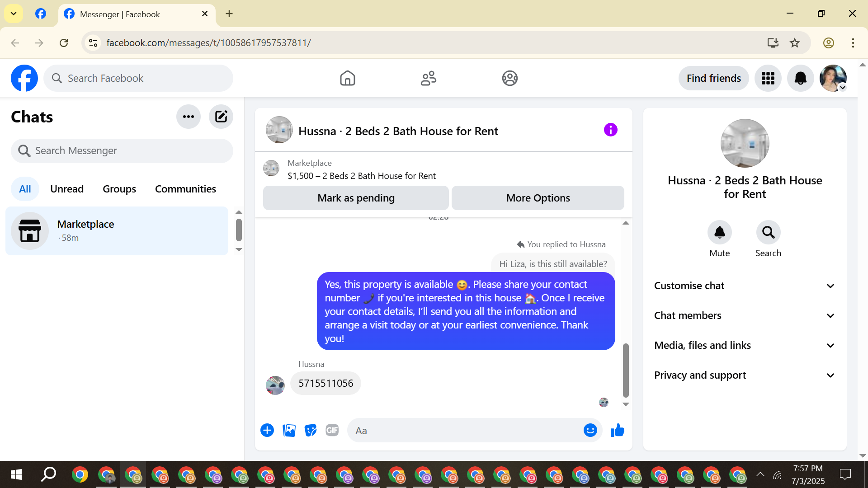Screen dimensions: 868x488
Task: Send a thumbs up like
Action: (617, 430)
